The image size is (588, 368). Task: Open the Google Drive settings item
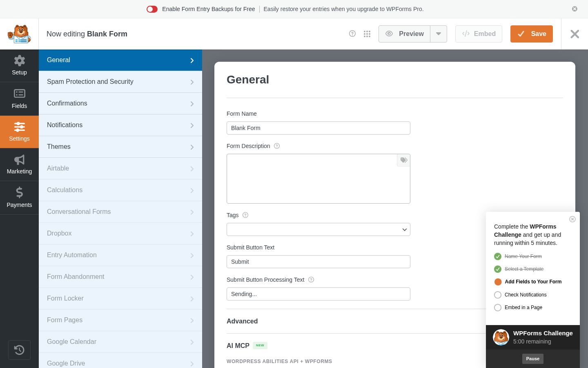(x=120, y=361)
